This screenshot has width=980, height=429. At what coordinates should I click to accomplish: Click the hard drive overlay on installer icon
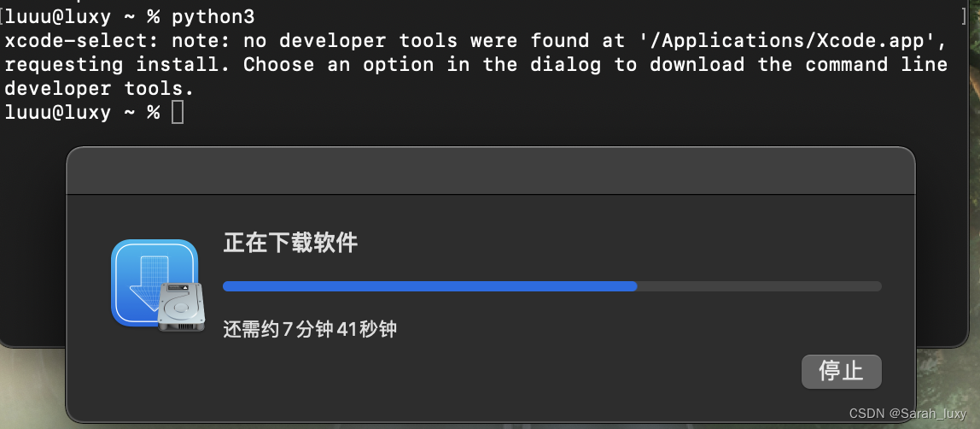(181, 307)
